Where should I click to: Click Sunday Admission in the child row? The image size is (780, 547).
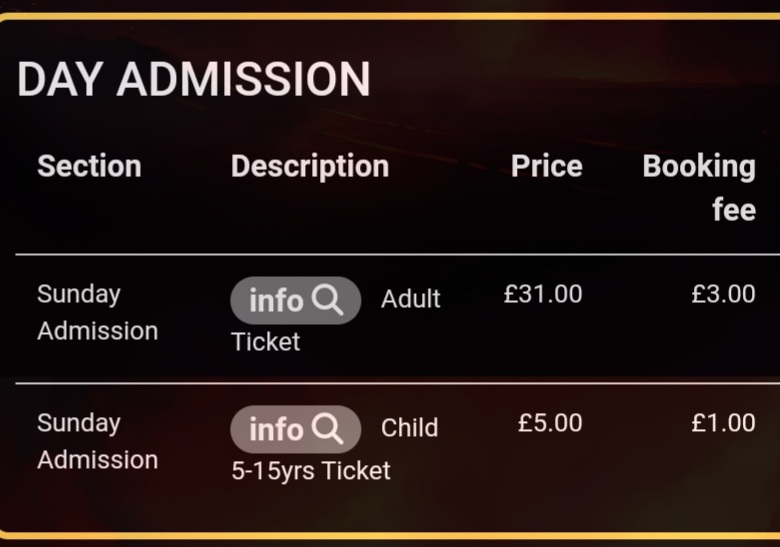pos(98,442)
